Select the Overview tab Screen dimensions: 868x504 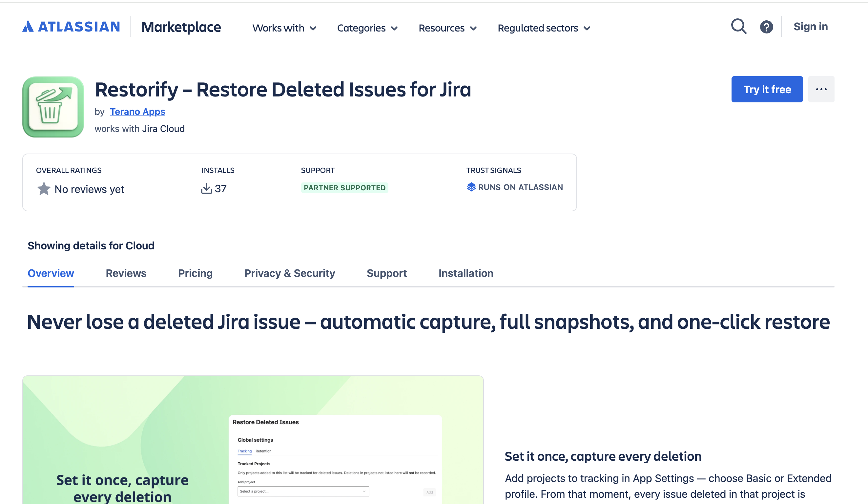tap(51, 273)
